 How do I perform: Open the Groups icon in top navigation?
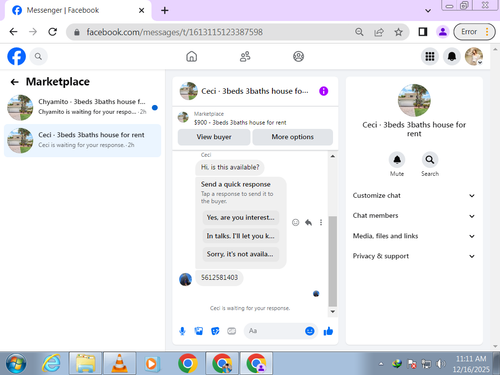[298, 56]
